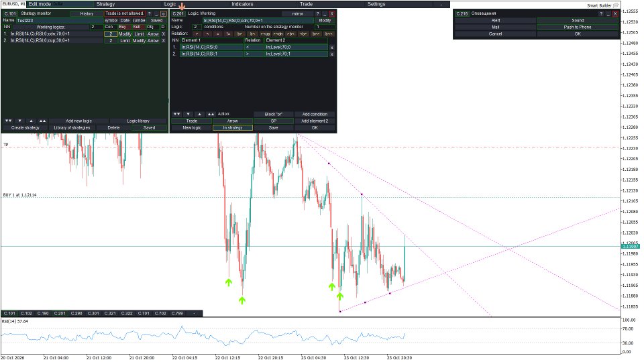Click relation cell of condition 2
This screenshot has width=644, height=362.
click(x=254, y=54)
